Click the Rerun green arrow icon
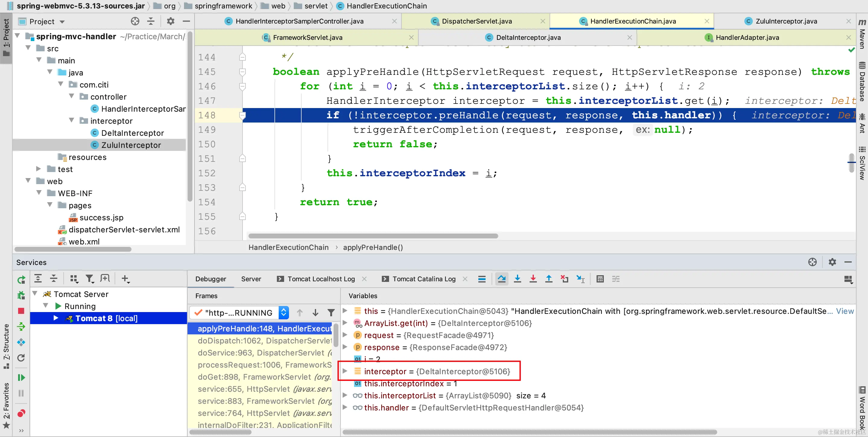 pos(21,279)
